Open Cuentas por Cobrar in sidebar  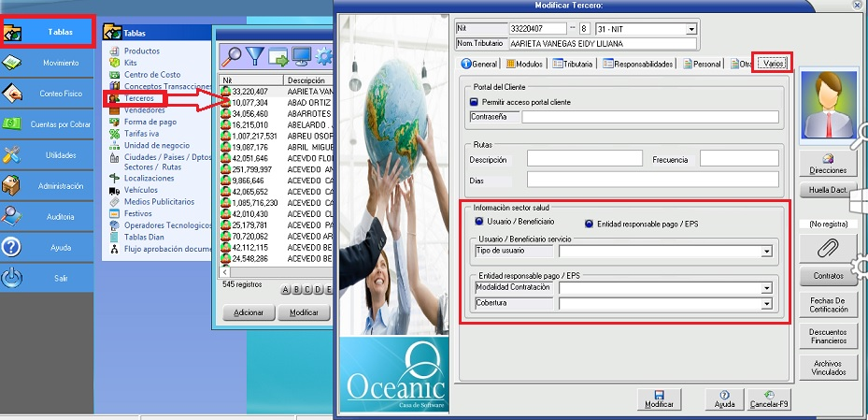pos(47,124)
